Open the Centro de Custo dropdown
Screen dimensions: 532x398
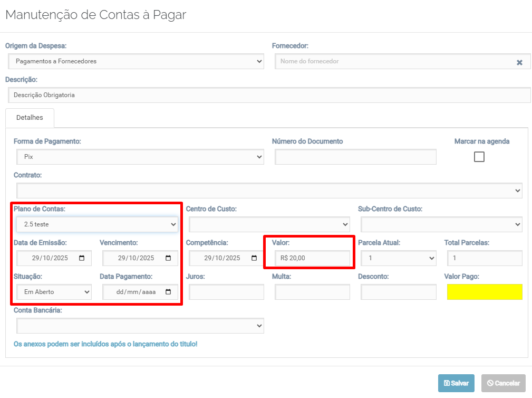tap(269, 224)
